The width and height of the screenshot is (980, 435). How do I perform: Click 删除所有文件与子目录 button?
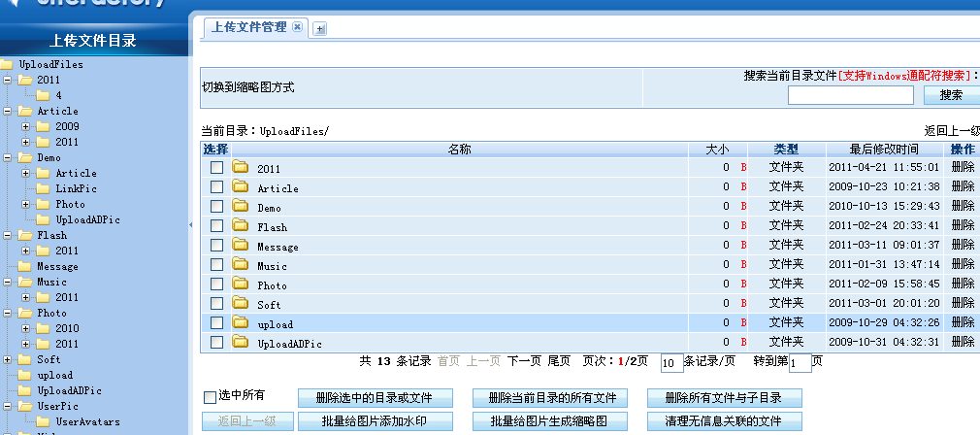pyautogui.click(x=725, y=398)
